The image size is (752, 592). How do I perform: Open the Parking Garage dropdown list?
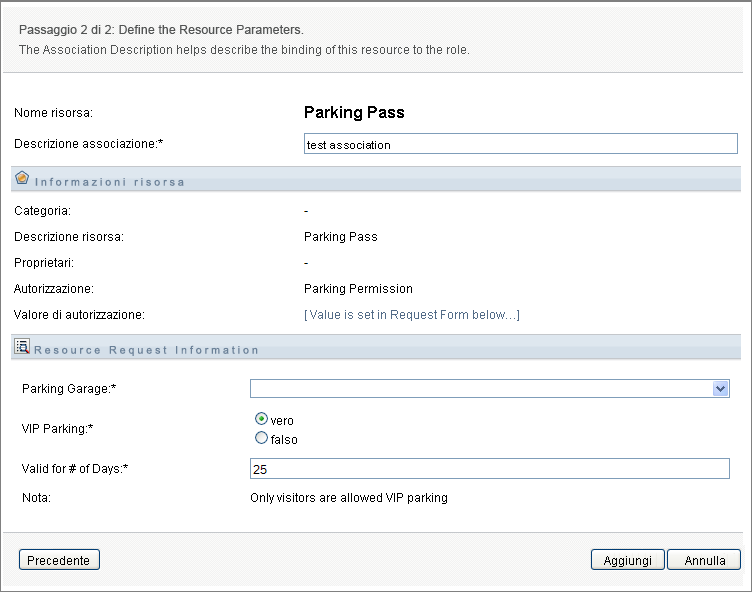[x=720, y=389]
